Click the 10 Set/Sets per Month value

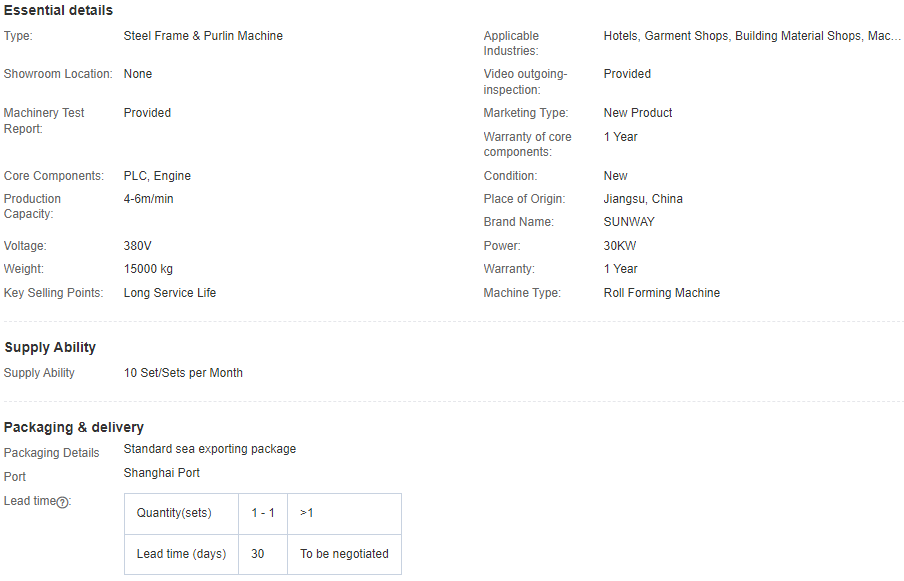pyautogui.click(x=183, y=373)
